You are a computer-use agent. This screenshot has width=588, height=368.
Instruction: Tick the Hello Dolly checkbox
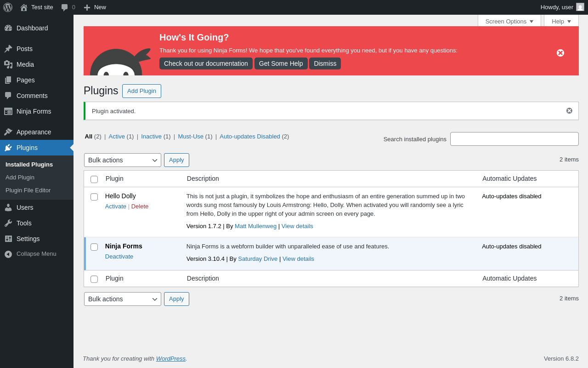[x=94, y=197]
